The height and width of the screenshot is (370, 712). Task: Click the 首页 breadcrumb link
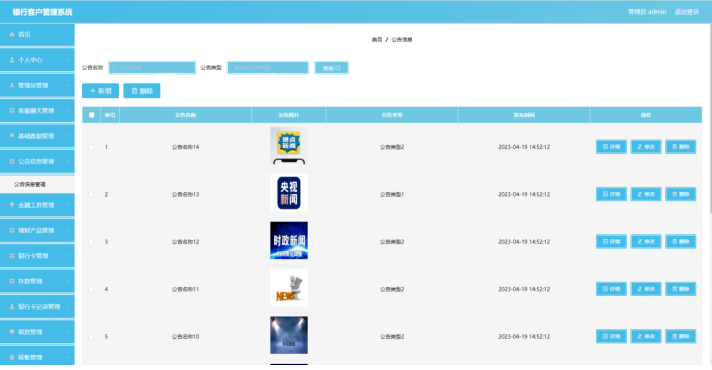tap(377, 40)
